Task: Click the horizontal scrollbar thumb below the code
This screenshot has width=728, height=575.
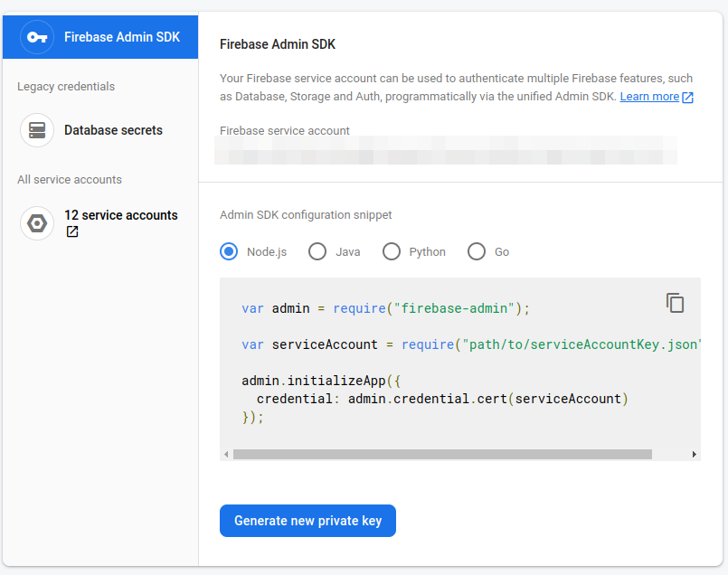Action: tap(441, 455)
